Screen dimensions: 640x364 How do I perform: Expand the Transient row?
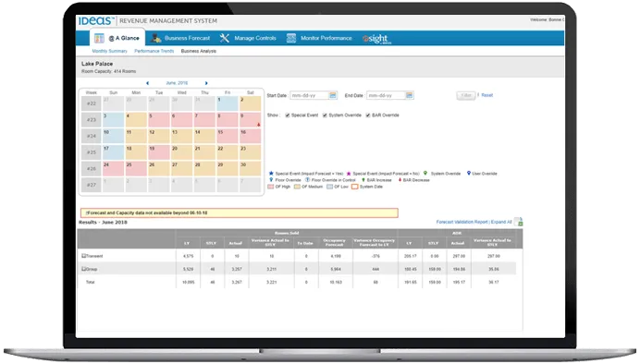coord(83,256)
